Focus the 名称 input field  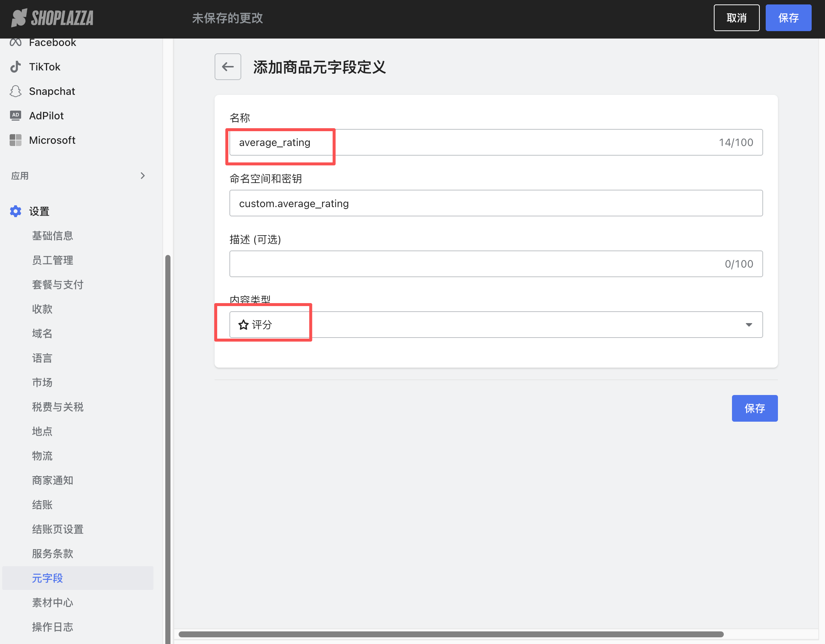tap(496, 142)
